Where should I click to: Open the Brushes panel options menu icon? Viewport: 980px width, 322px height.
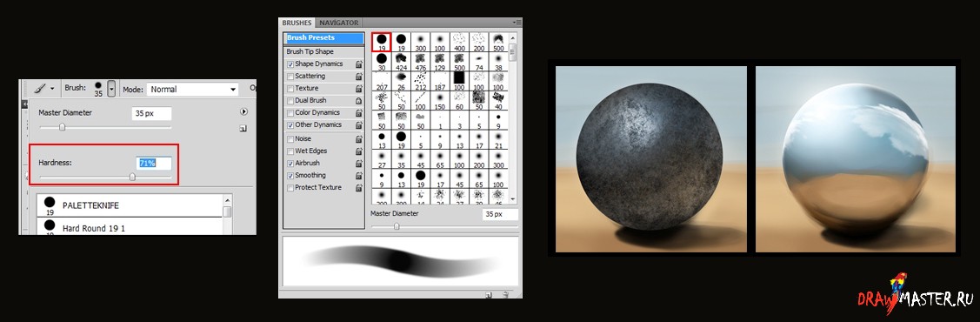(x=517, y=23)
